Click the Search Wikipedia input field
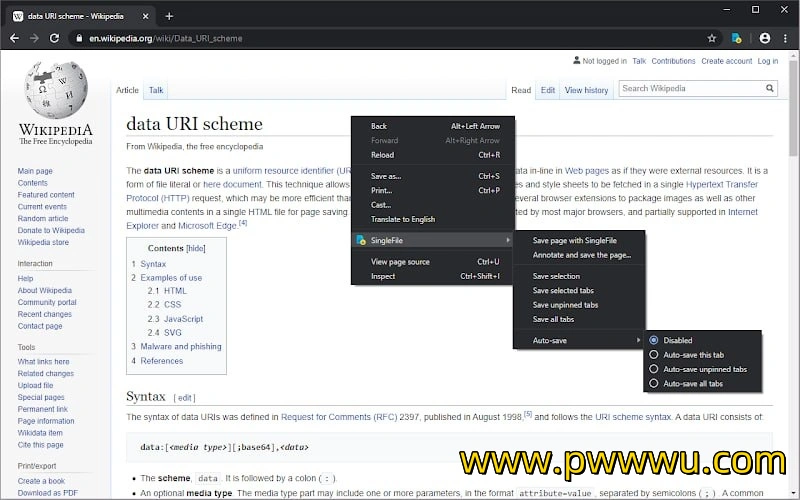This screenshot has width=800, height=500. pyautogui.click(x=691, y=88)
